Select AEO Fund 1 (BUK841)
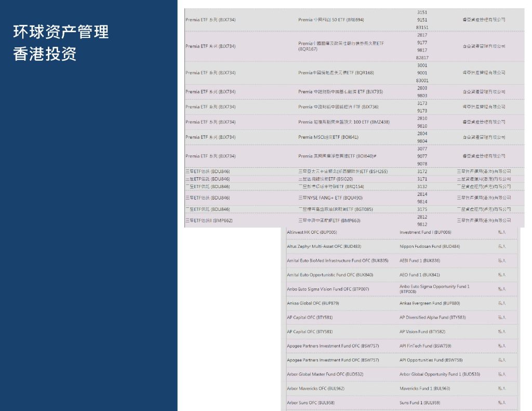This screenshot has height=411, width=532. [x=419, y=275]
